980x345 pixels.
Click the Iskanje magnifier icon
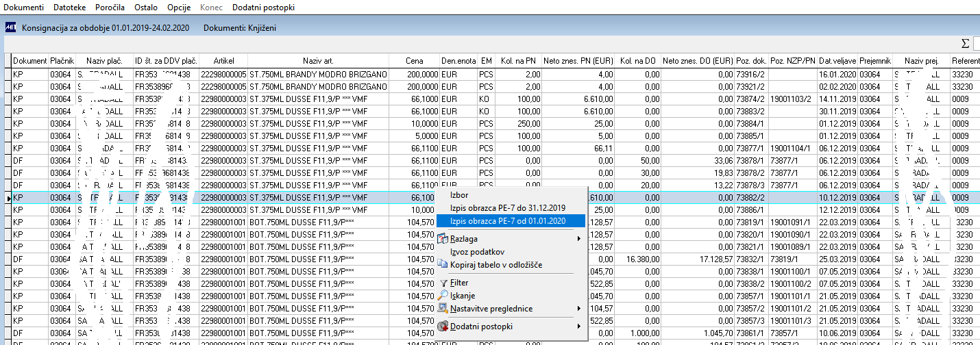click(443, 296)
